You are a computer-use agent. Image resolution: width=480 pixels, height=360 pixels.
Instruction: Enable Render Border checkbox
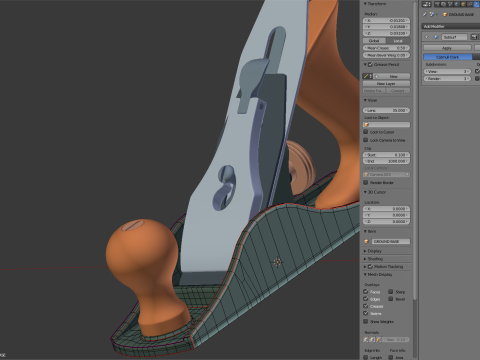point(366,182)
